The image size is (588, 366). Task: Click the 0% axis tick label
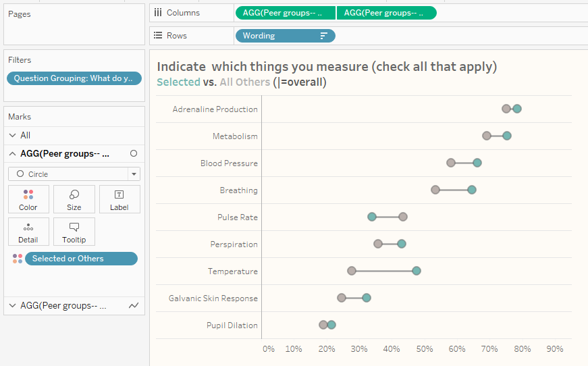(x=269, y=349)
